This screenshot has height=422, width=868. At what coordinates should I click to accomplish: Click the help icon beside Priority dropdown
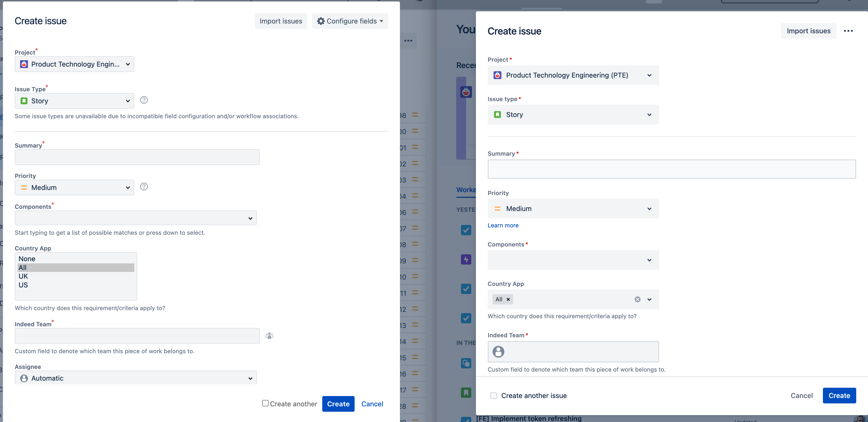144,187
